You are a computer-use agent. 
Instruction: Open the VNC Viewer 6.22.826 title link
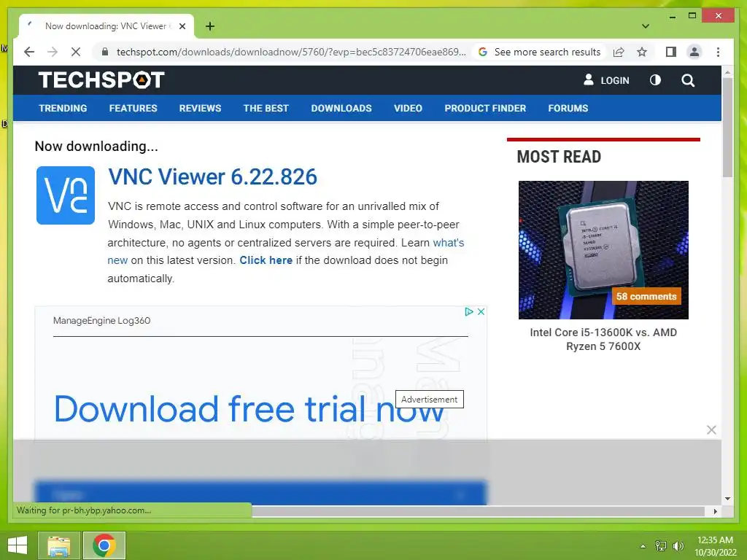pyautogui.click(x=212, y=176)
